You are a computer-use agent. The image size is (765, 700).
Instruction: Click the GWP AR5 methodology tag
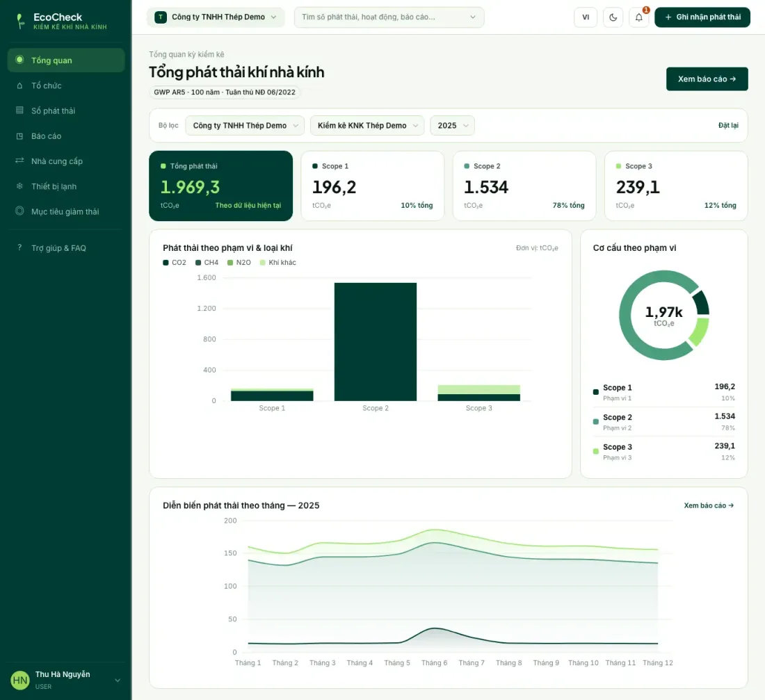click(x=225, y=92)
